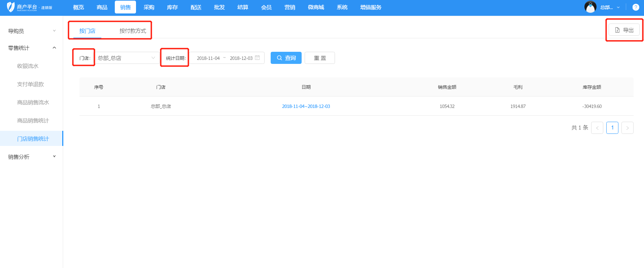Click the 导出 export button
This screenshot has height=268, width=644.
624,30
